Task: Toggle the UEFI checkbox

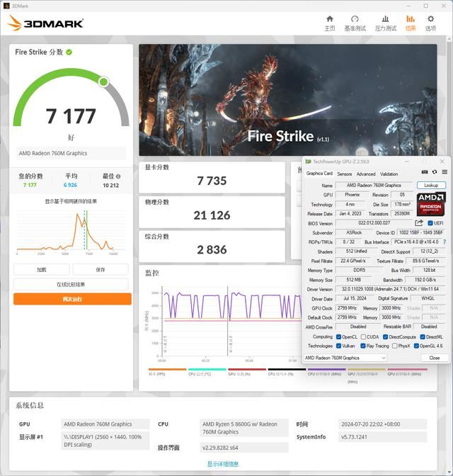Action: pyautogui.click(x=429, y=223)
